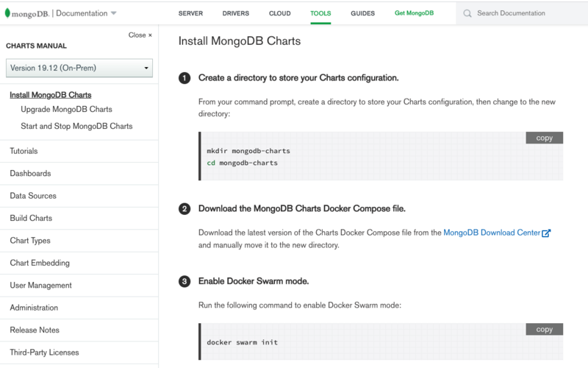Screen dimensions: 588x368
Task: Open the Administration section
Action: click(34, 308)
